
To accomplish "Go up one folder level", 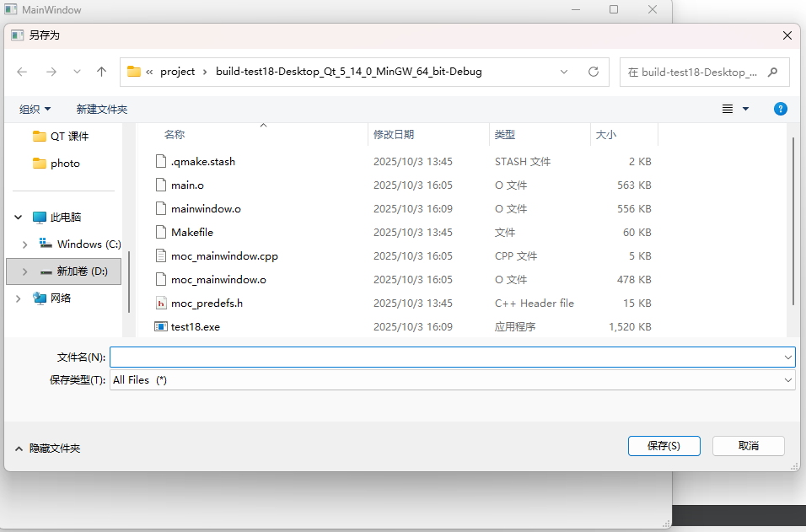I will [x=102, y=72].
